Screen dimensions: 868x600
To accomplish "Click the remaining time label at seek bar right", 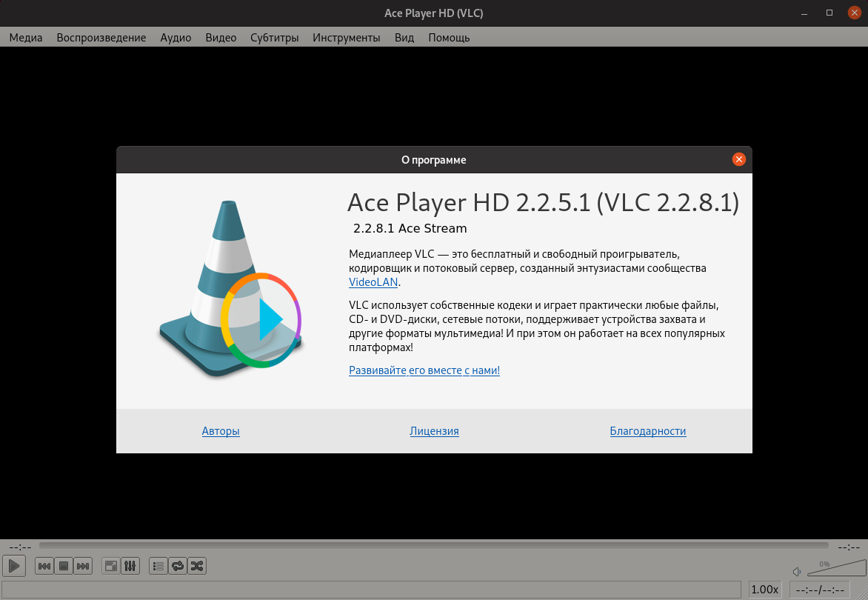I will pyautogui.click(x=849, y=547).
